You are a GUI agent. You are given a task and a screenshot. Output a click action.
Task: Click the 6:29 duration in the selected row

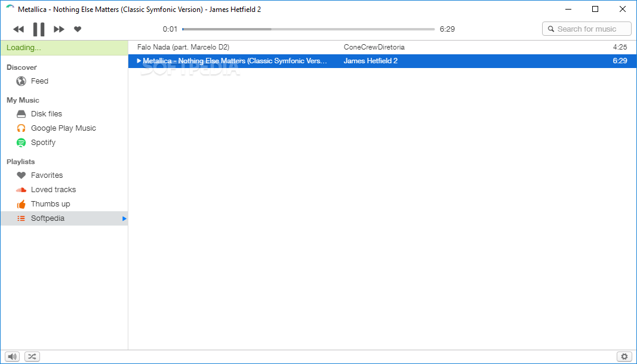(x=620, y=61)
